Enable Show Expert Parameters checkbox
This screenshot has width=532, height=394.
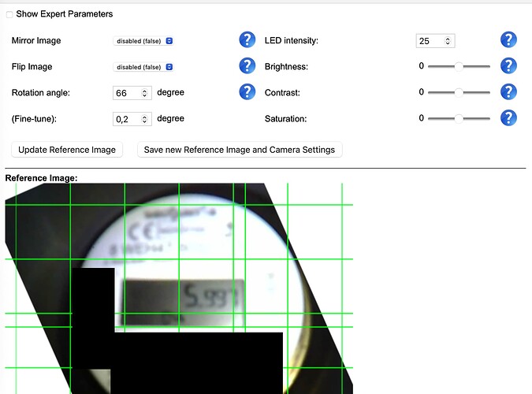[10, 14]
